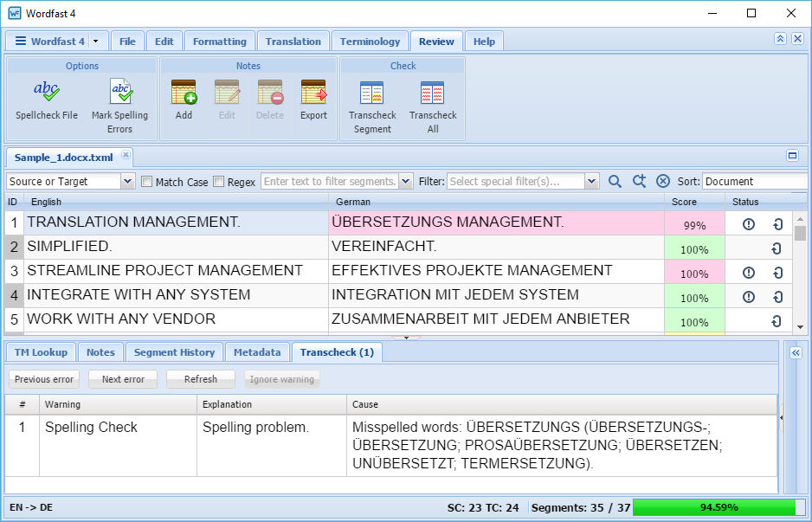The width and height of the screenshot is (812, 522).
Task: Enable the Regex checkbox
Action: tap(218, 181)
